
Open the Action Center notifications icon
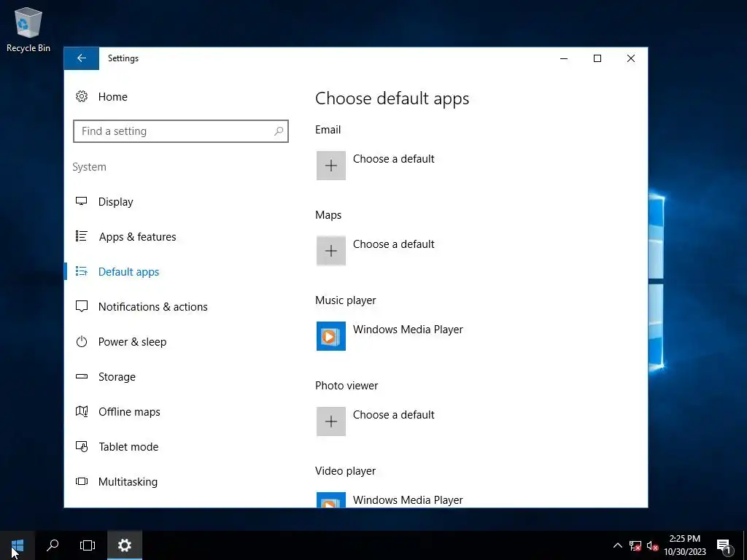pyautogui.click(x=724, y=545)
